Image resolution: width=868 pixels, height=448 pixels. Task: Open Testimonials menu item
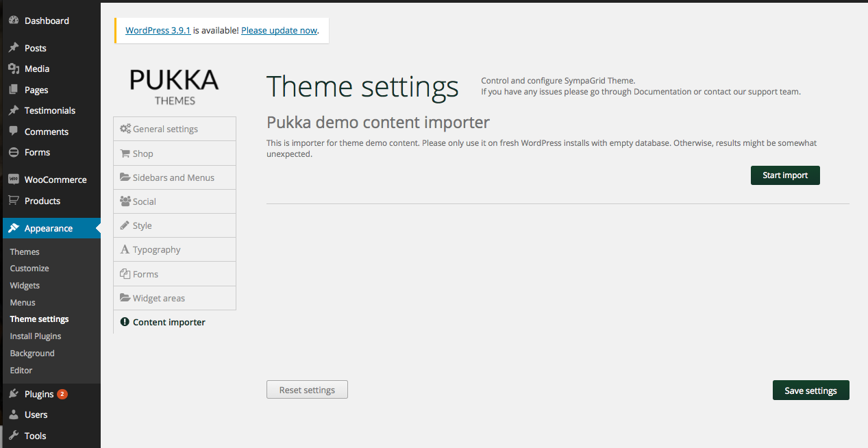tap(50, 110)
